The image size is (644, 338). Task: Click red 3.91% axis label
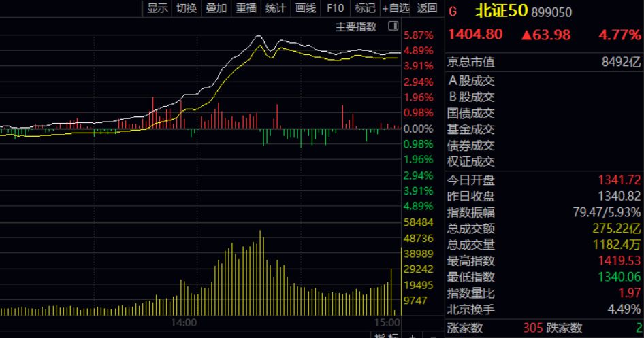point(418,66)
